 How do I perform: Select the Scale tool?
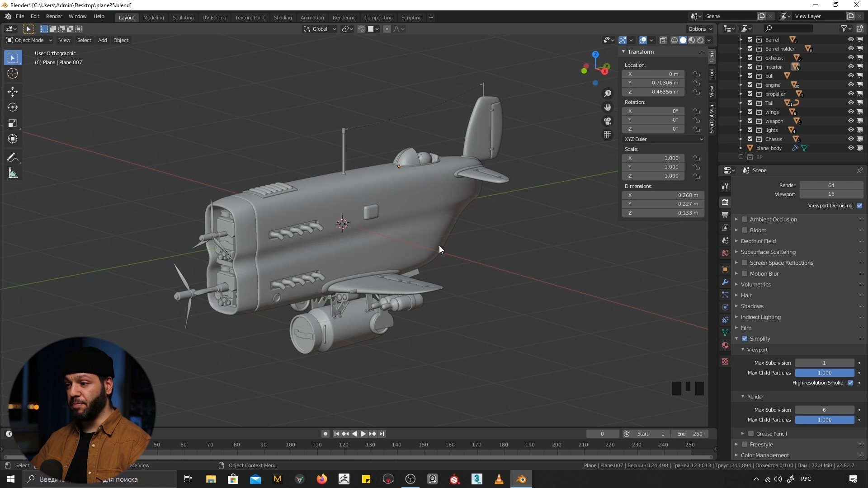[13, 123]
